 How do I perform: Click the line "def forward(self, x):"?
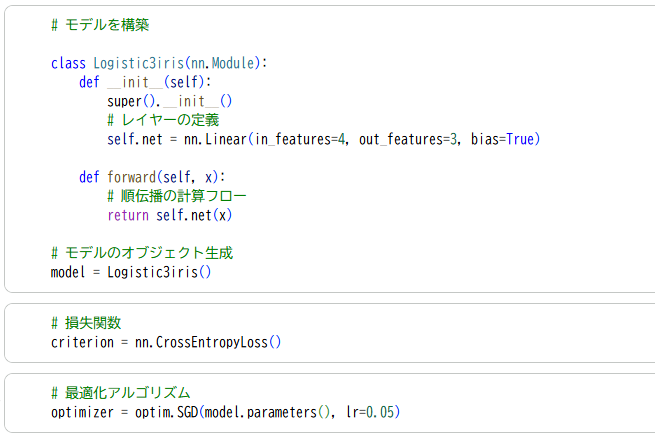pyautogui.click(x=152, y=177)
